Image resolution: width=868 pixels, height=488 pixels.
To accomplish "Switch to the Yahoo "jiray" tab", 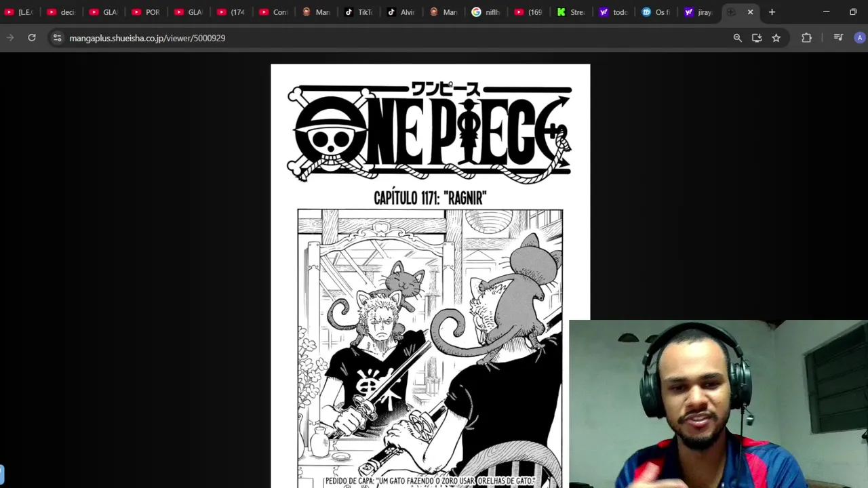I will (x=698, y=12).
